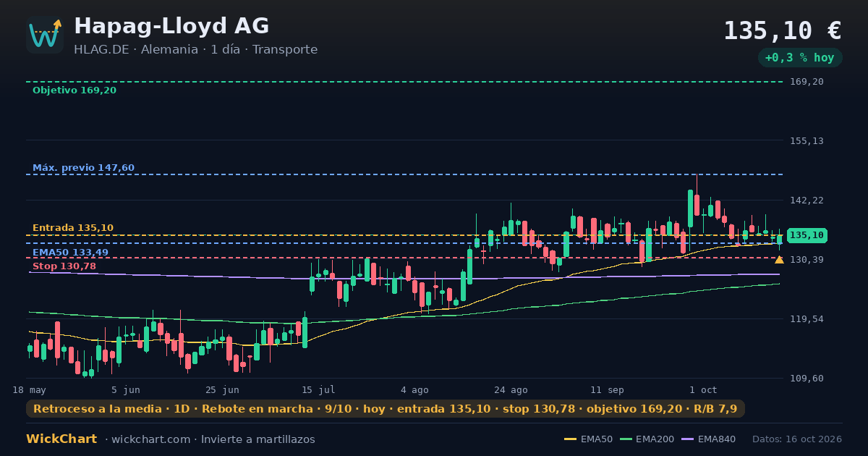Screen dimensions: 868x456
Task: Click the 4 ago date label
Action: (414, 390)
